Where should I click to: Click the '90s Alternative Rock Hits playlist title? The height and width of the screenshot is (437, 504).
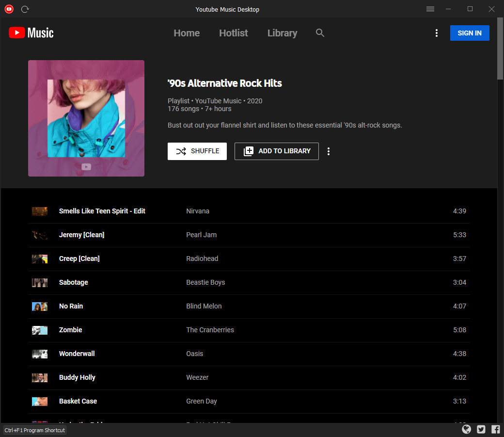click(225, 83)
